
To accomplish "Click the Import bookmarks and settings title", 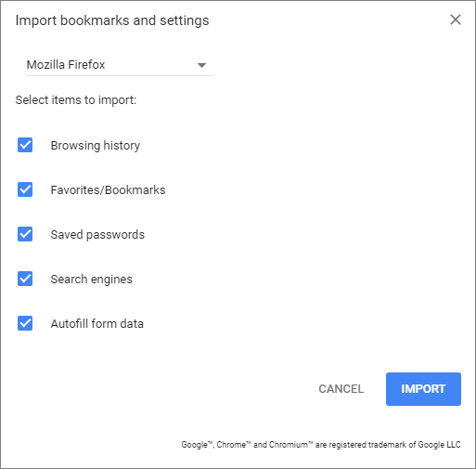I will (112, 20).
